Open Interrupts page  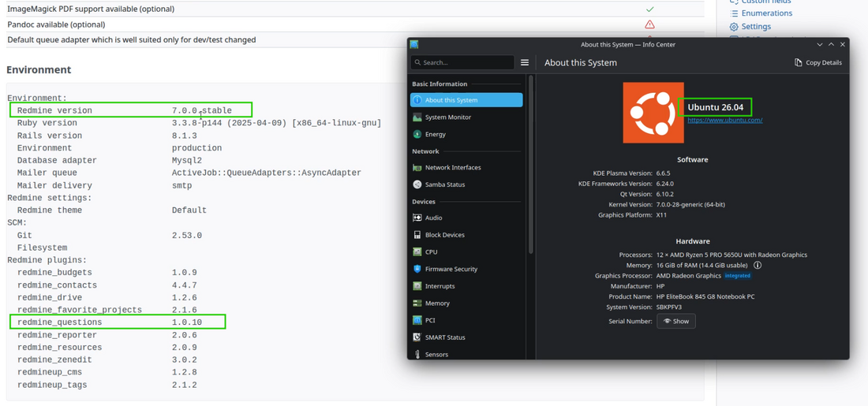pos(466,286)
